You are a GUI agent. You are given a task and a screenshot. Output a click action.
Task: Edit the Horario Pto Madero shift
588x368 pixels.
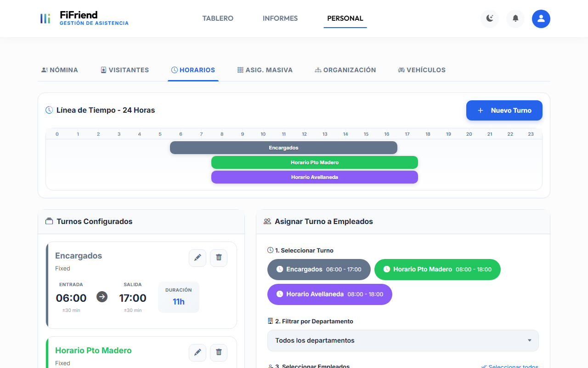(198, 352)
